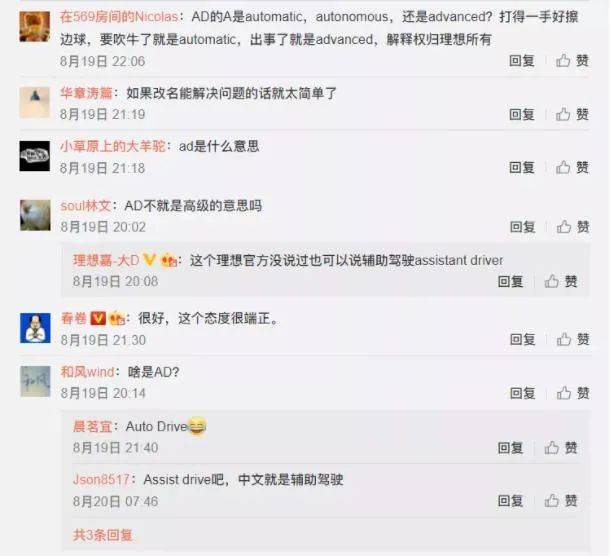The height and width of the screenshot is (556, 610).
Task: Click thumbs-up on 小草原上的大羊驼's comment
Action: tap(572, 168)
